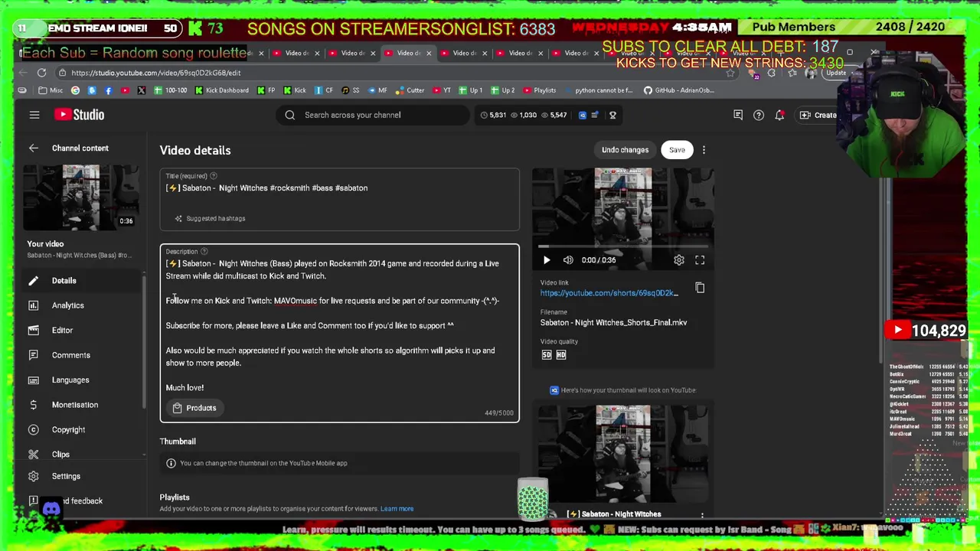Image resolution: width=980 pixels, height=551 pixels.
Task: Open the 100-100 bookmark
Action: (170, 90)
